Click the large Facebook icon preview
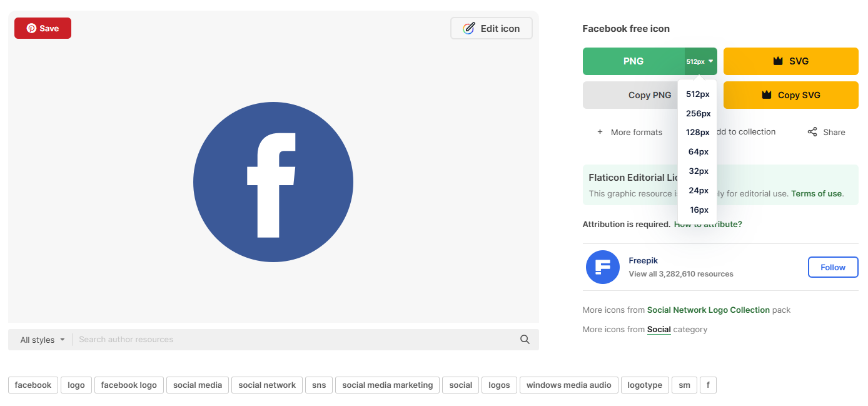 [x=273, y=182]
